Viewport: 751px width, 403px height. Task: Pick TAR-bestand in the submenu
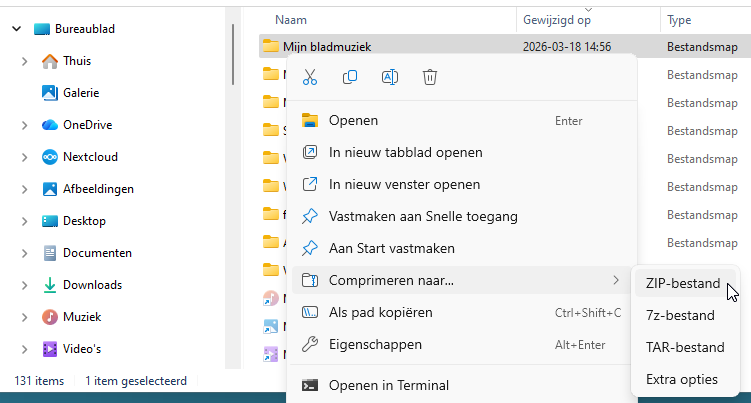click(x=685, y=347)
